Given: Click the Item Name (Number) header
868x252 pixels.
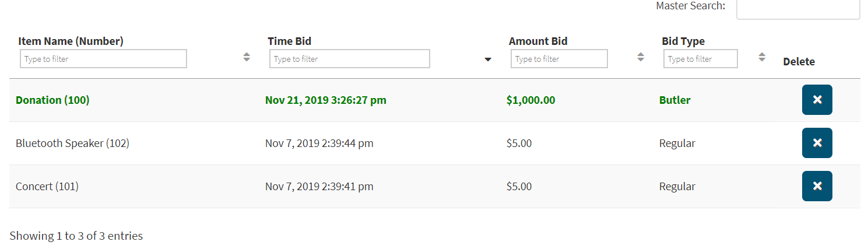Looking at the screenshot, I should tap(71, 41).
